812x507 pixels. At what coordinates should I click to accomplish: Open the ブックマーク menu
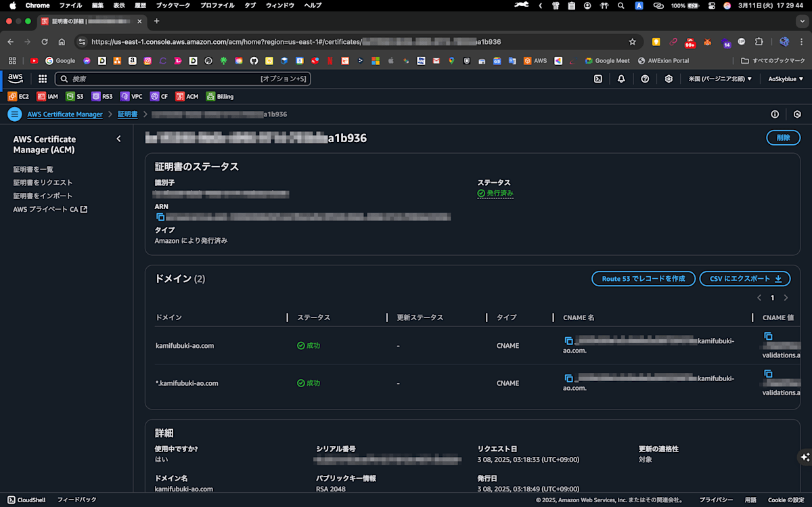[175, 5]
